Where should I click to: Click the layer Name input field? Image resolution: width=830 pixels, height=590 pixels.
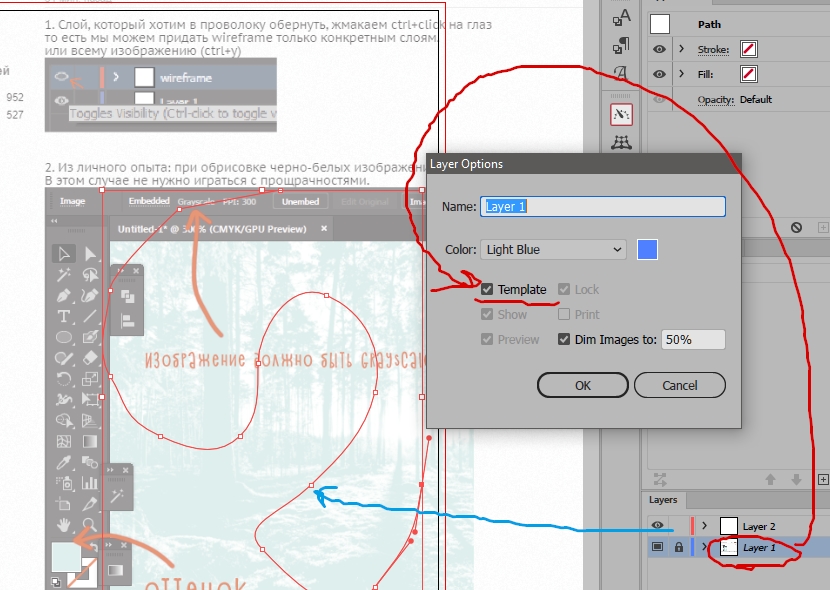tap(600, 206)
